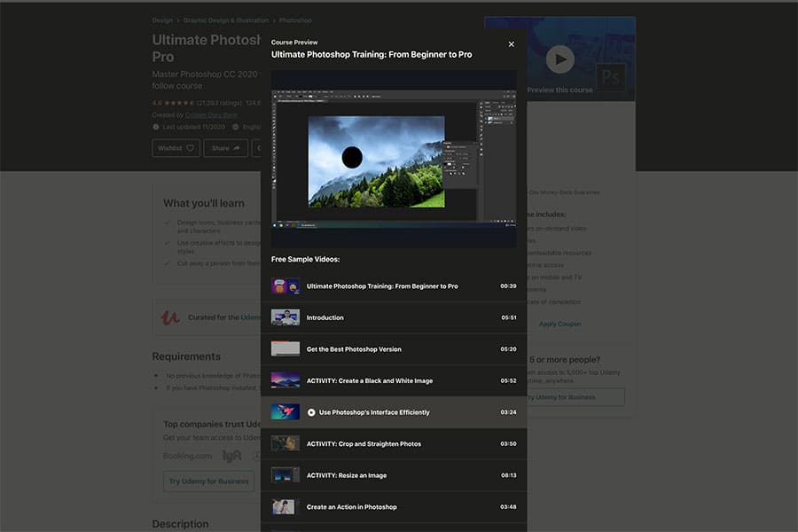This screenshot has width=798, height=532.
Task: Click the Share button
Action: pyautogui.click(x=225, y=148)
